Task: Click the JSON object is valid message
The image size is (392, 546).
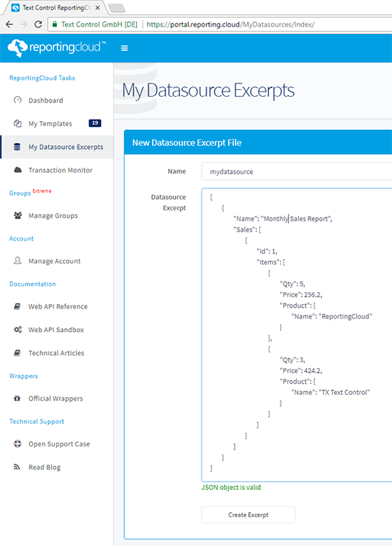Action: tap(230, 487)
